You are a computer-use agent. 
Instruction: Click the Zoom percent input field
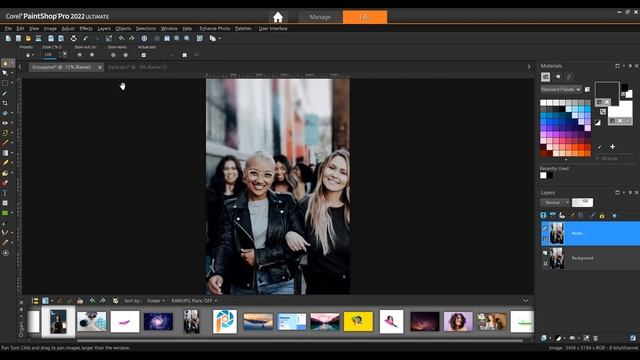(x=50, y=55)
